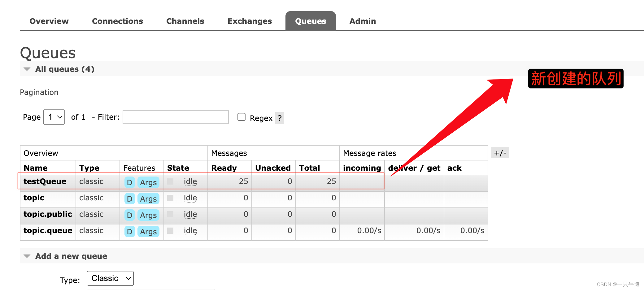
Task: Open the Page number dropdown
Action: coord(54,117)
